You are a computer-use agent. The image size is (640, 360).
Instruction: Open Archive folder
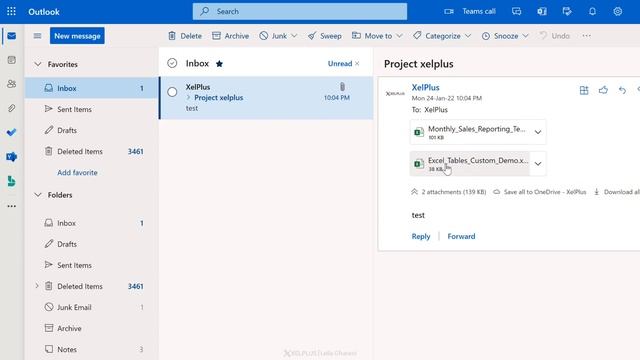(92, 328)
